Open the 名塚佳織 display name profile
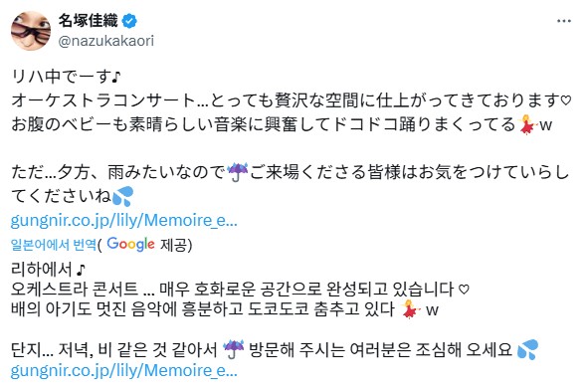Image resolution: width=586 pixels, height=392 pixels. point(89,21)
